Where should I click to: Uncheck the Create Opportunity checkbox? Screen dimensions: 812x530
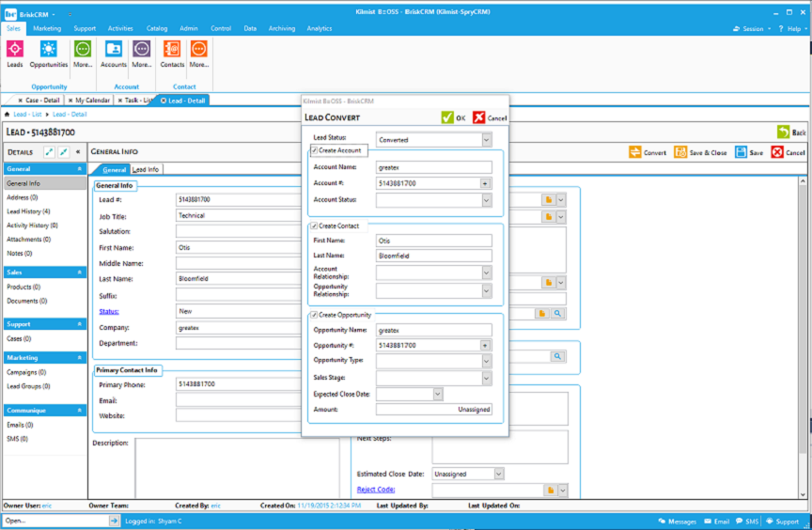[314, 315]
